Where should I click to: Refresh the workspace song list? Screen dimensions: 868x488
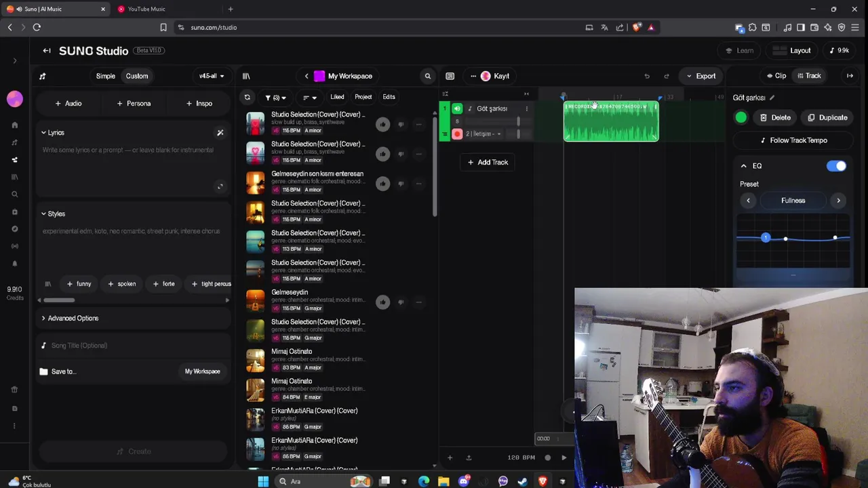[247, 98]
